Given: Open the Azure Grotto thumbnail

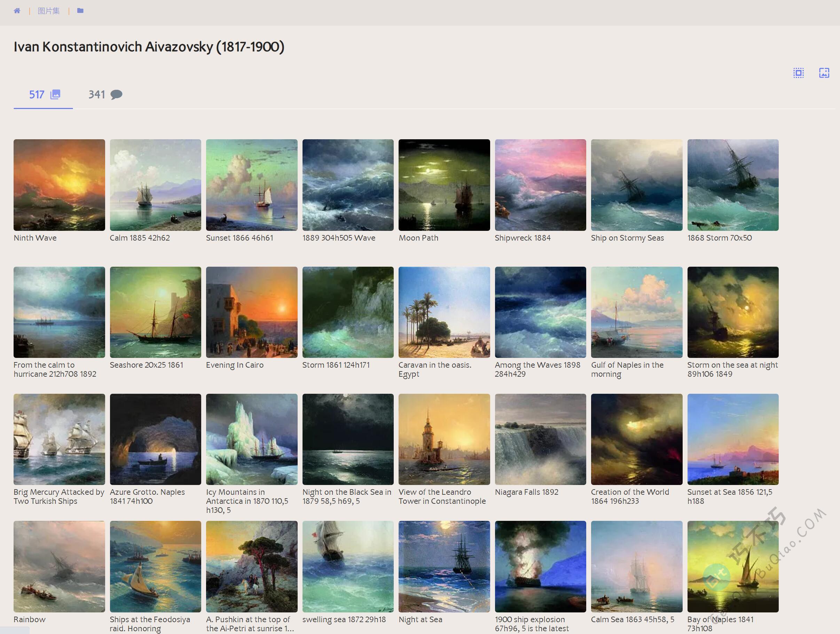Looking at the screenshot, I should (x=155, y=439).
